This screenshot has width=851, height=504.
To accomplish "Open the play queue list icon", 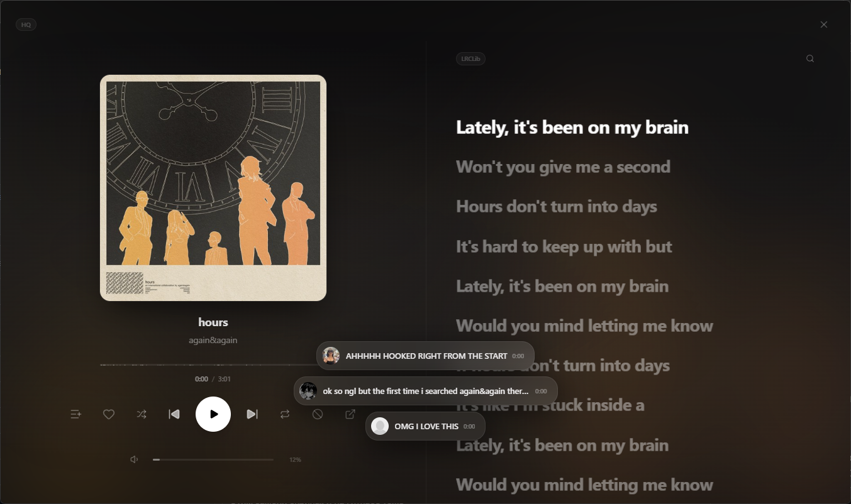I will coord(76,414).
